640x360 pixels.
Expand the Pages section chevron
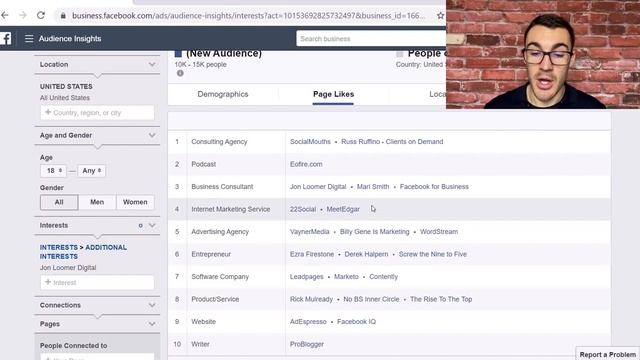click(152, 324)
